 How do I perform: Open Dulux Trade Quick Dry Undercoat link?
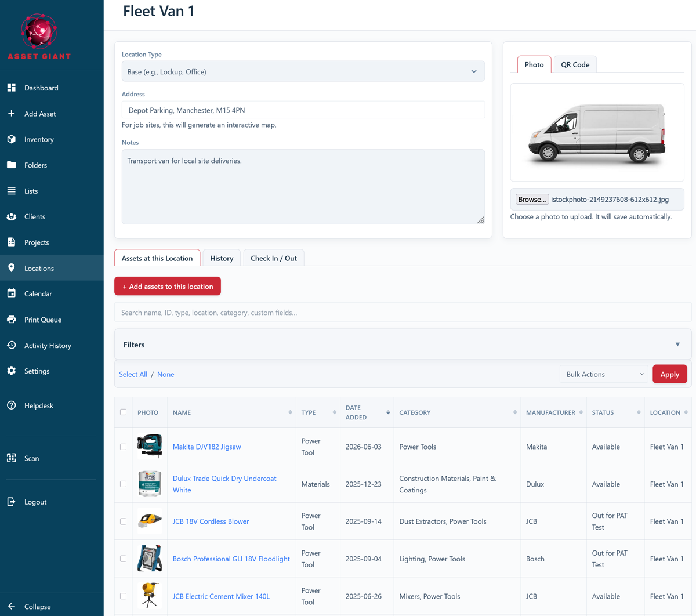tap(224, 484)
